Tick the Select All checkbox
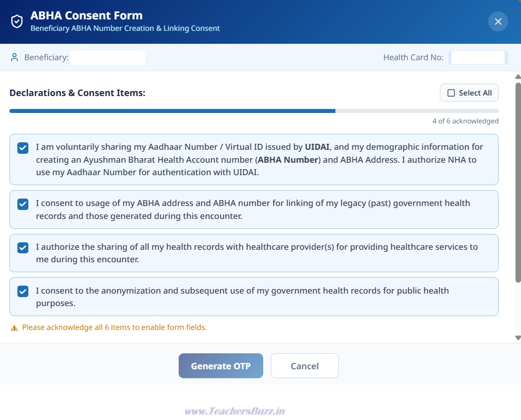The width and height of the screenshot is (521, 420). [451, 93]
